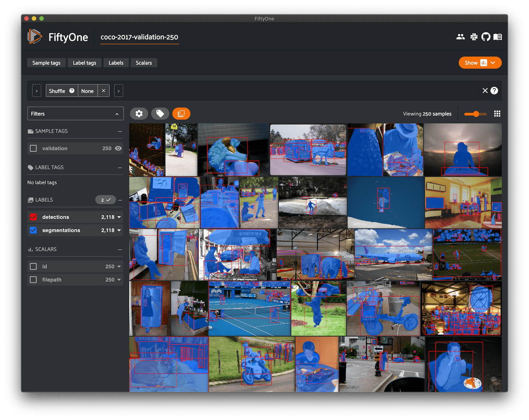Open the Scalars tab

click(144, 63)
